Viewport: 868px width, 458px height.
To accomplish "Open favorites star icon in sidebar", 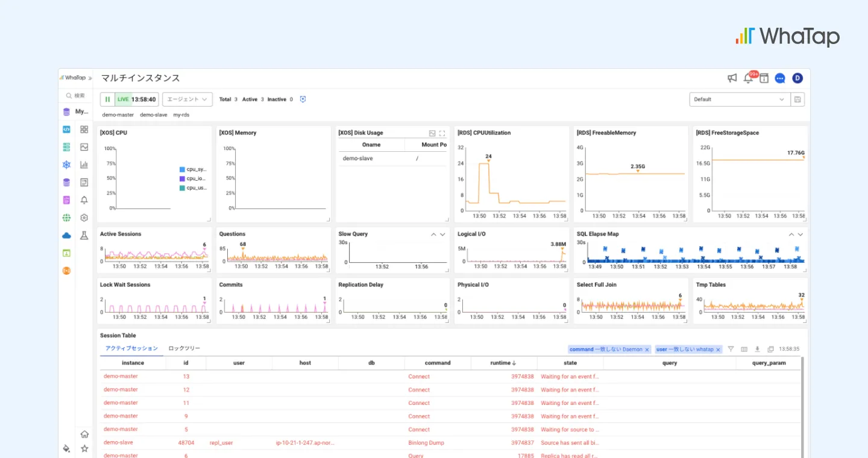I will 84,448.
